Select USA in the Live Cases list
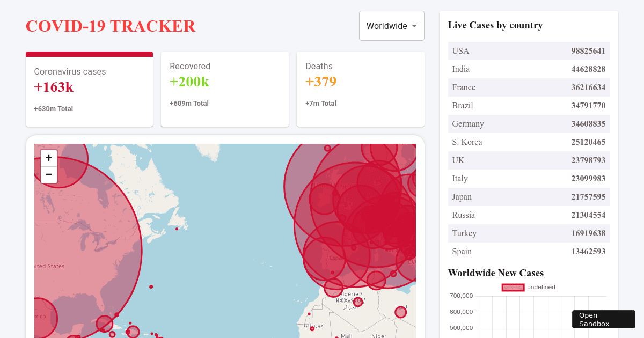Image resolution: width=644 pixels, height=338 pixels. [x=528, y=50]
